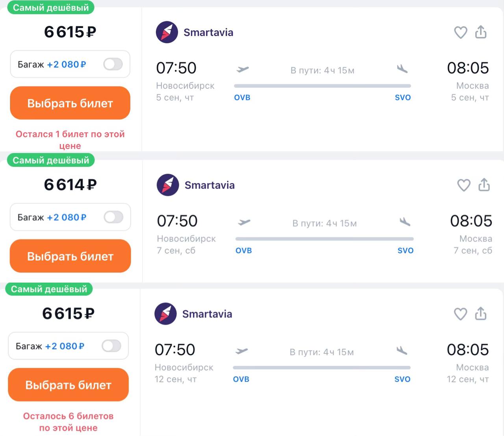
Task: Turn on baggage for 12 сен ticket
Action: pyautogui.click(x=111, y=346)
